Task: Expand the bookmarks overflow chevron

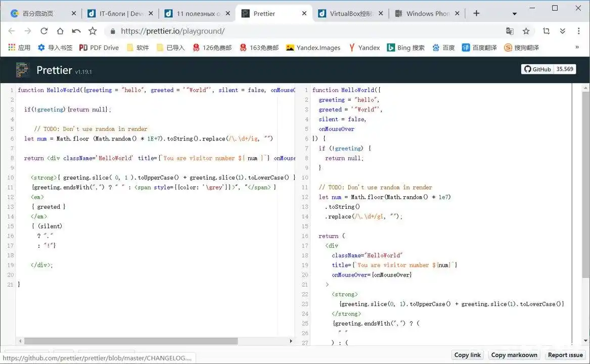Action: tap(576, 48)
